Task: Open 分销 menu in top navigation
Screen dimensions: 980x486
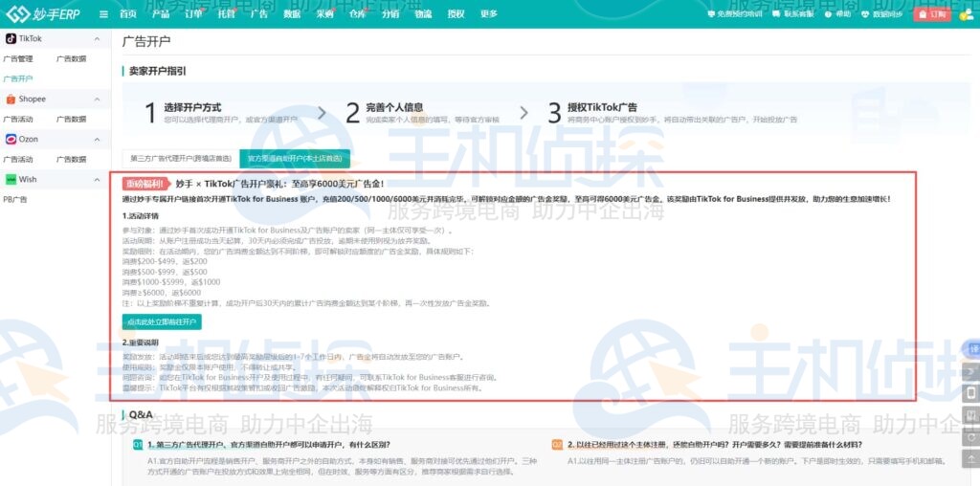Action: pyautogui.click(x=390, y=13)
